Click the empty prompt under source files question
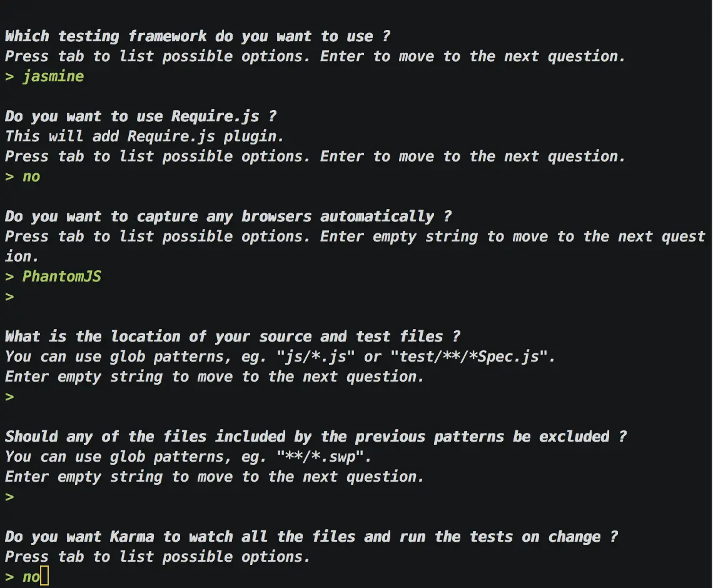This screenshot has width=713, height=588. coord(9,397)
